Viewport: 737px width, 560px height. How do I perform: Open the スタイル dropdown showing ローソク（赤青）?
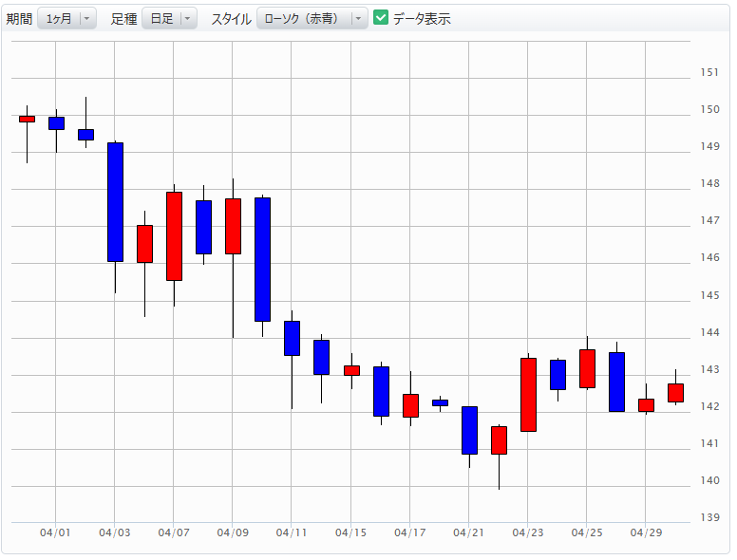click(x=312, y=18)
